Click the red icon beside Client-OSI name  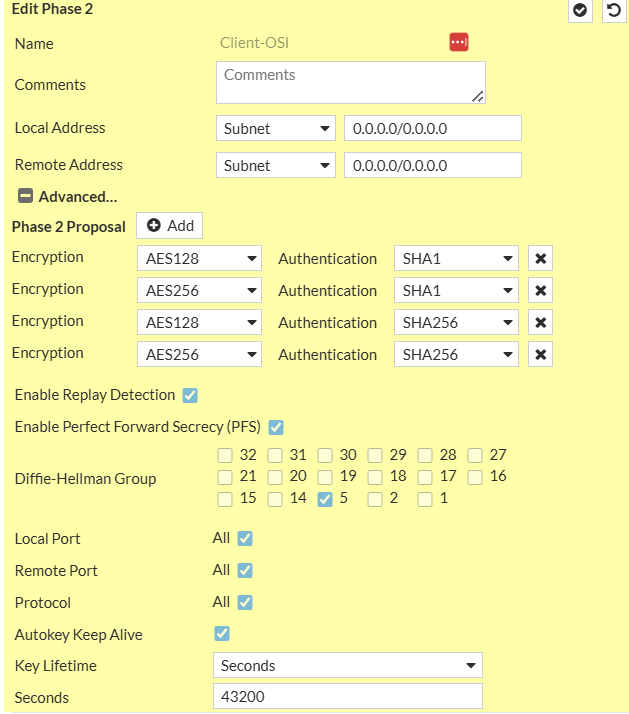[459, 42]
